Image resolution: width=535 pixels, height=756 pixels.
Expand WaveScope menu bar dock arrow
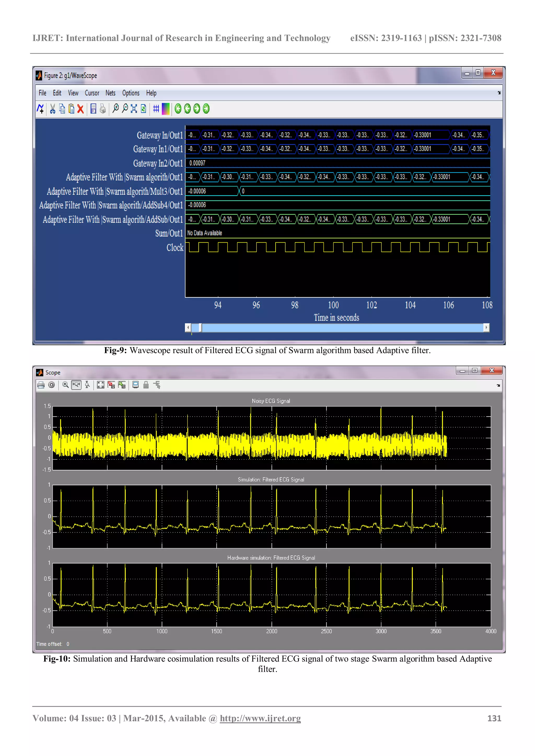click(x=499, y=93)
